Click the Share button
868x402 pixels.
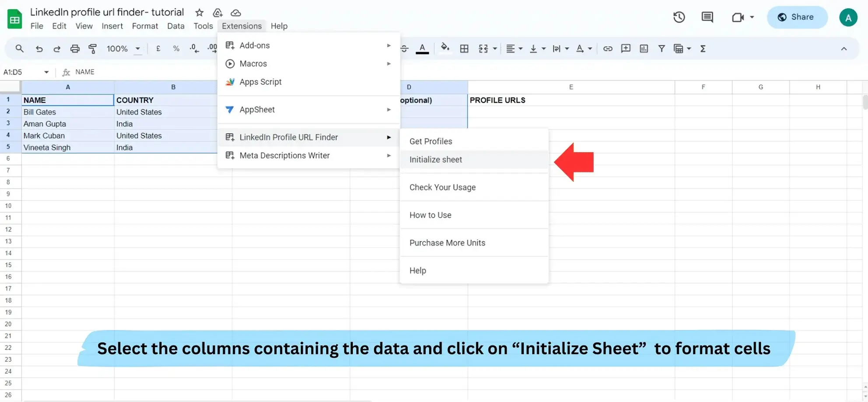(x=797, y=17)
